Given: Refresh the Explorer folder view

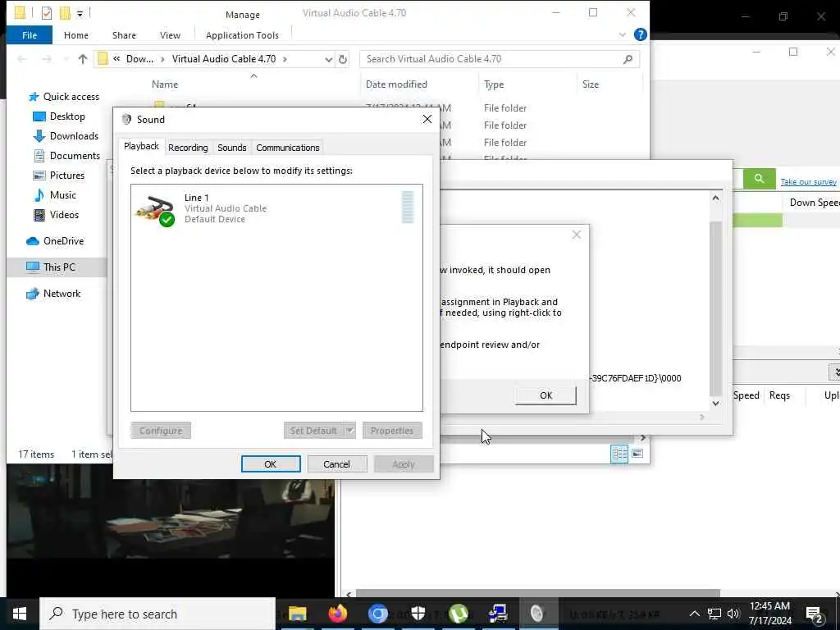Looking at the screenshot, I should click(x=343, y=59).
